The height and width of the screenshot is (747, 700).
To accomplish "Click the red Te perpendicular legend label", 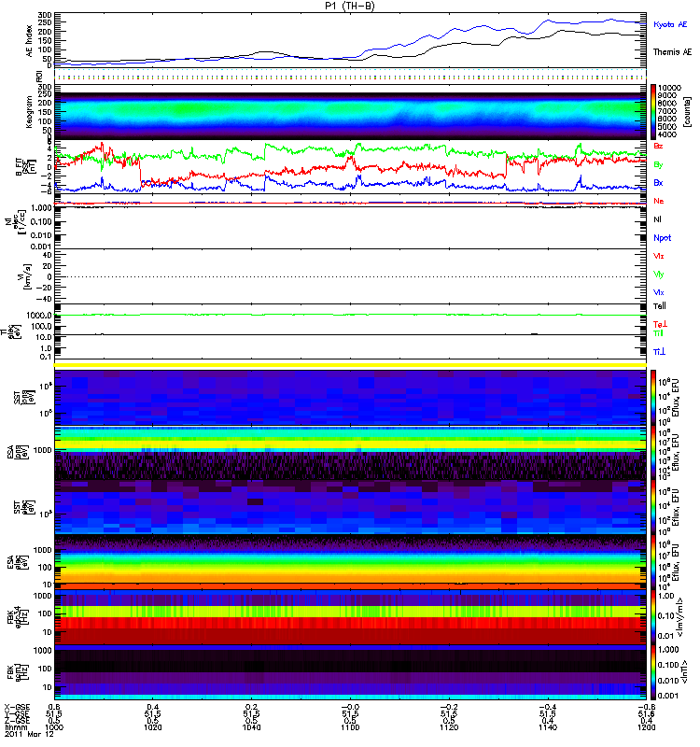I will pyautogui.click(x=659, y=324).
